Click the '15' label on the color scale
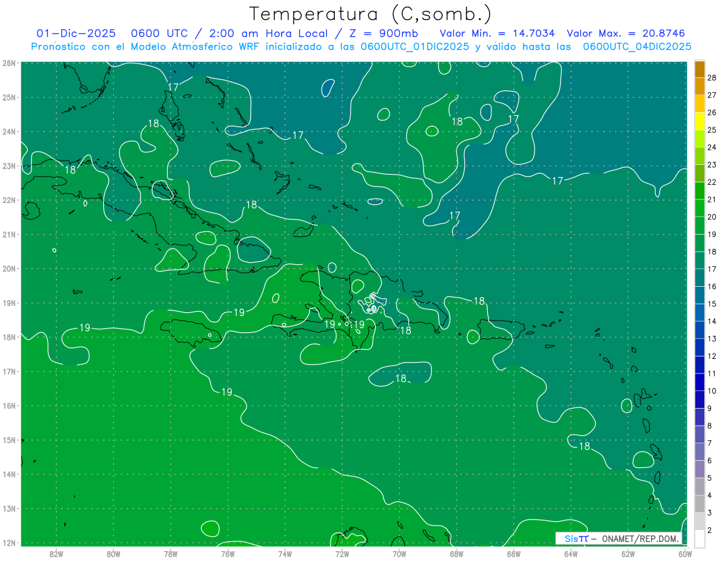The height and width of the screenshot is (562, 728). [712, 304]
